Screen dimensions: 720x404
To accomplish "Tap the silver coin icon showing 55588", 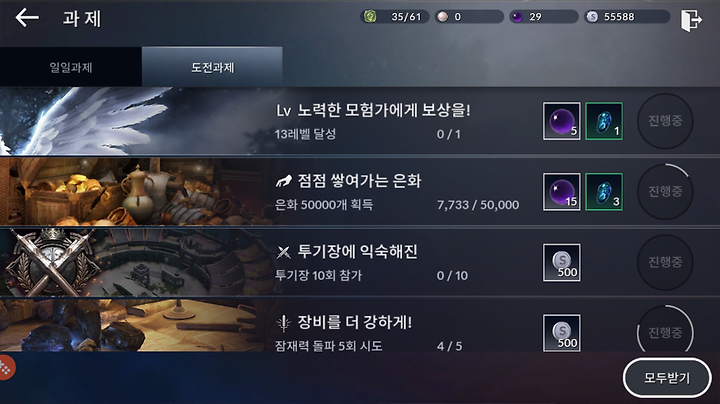I will tap(592, 17).
